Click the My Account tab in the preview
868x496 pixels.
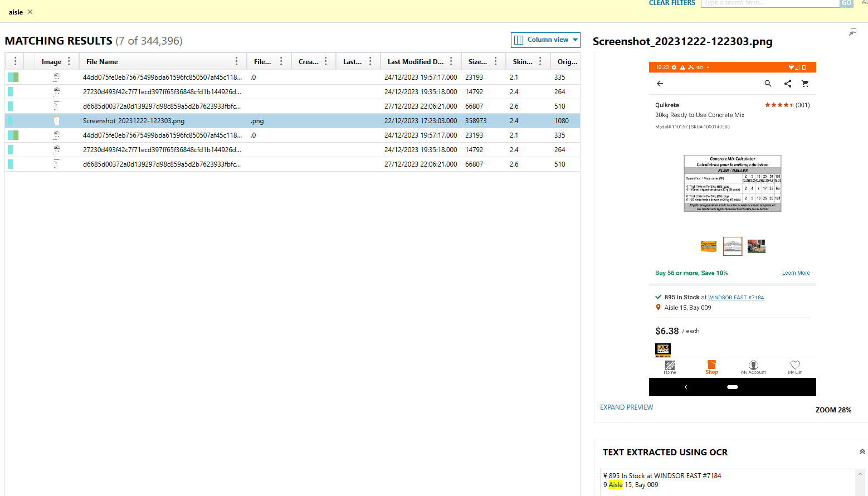click(753, 368)
